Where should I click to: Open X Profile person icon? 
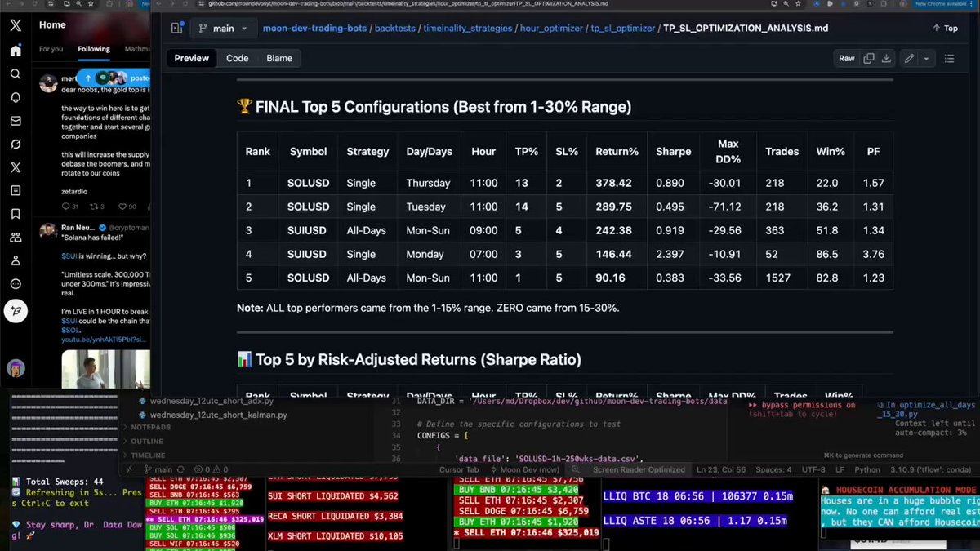(x=16, y=260)
